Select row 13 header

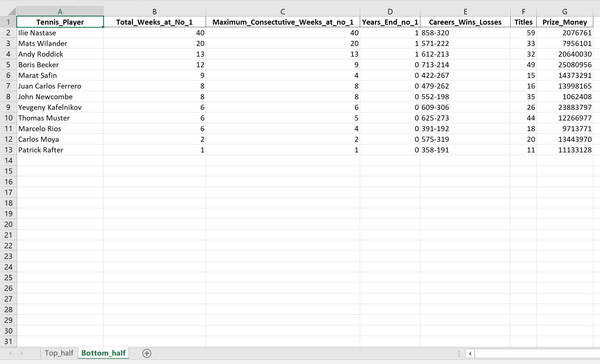(x=8, y=150)
